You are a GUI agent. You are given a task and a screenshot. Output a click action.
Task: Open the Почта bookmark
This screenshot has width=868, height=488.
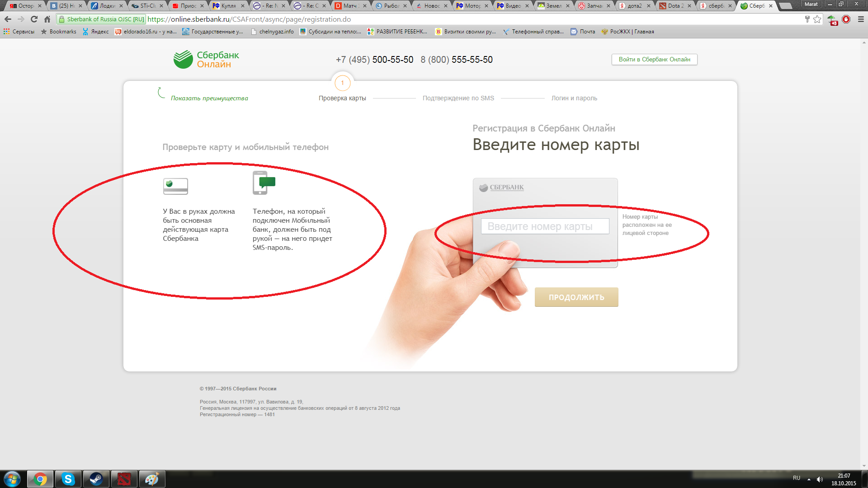583,32
